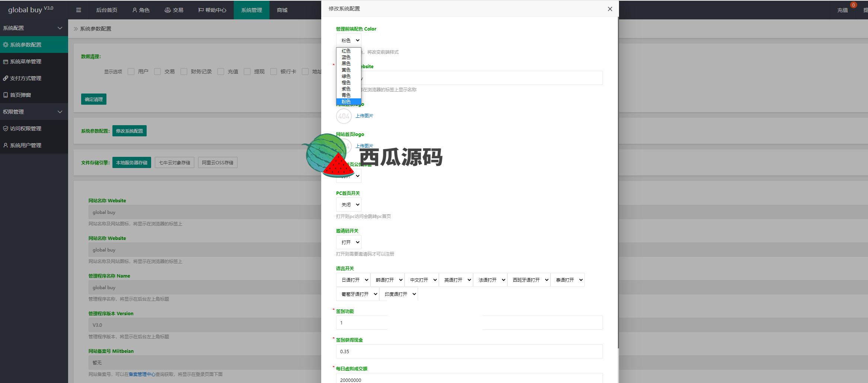
Task: Open 系统菜单管理 in the sidebar
Action: 34,61
